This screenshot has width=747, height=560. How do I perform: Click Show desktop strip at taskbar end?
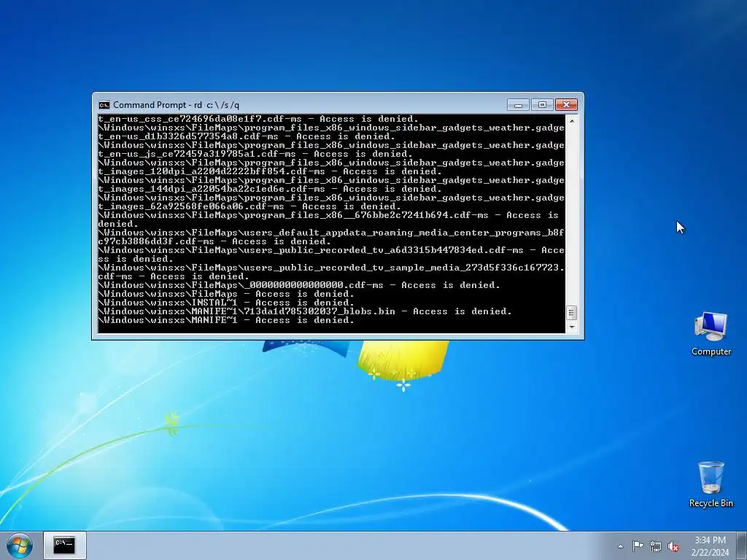742,545
